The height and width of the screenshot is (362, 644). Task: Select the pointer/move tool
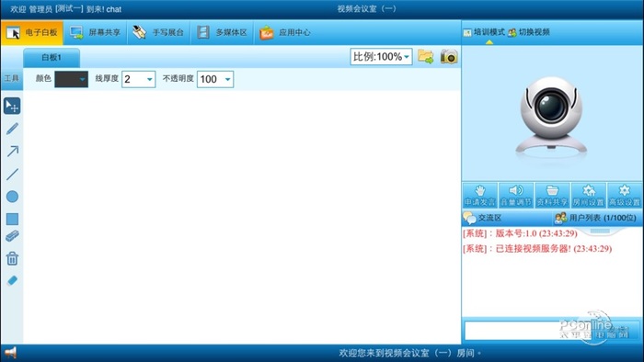(x=12, y=106)
